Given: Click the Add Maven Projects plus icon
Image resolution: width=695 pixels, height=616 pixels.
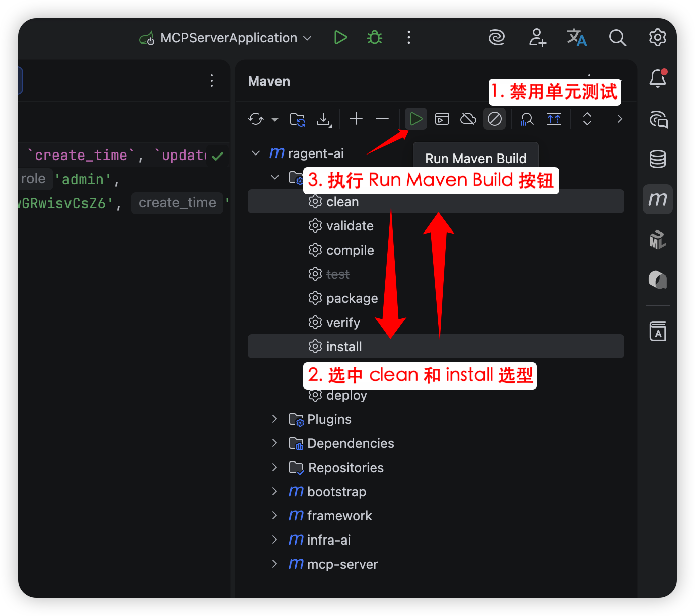Looking at the screenshot, I should [x=356, y=119].
